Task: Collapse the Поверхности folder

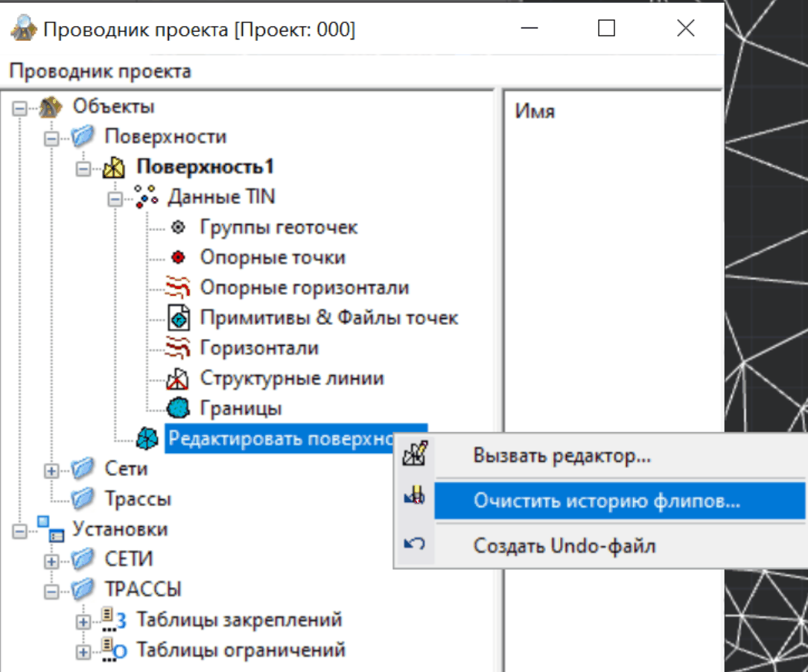Action: point(51,138)
